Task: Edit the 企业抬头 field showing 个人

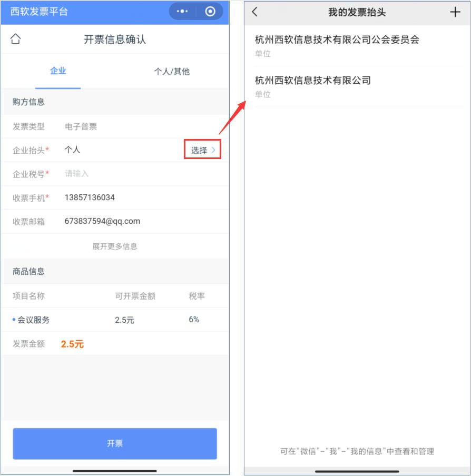Action: pyautogui.click(x=122, y=150)
